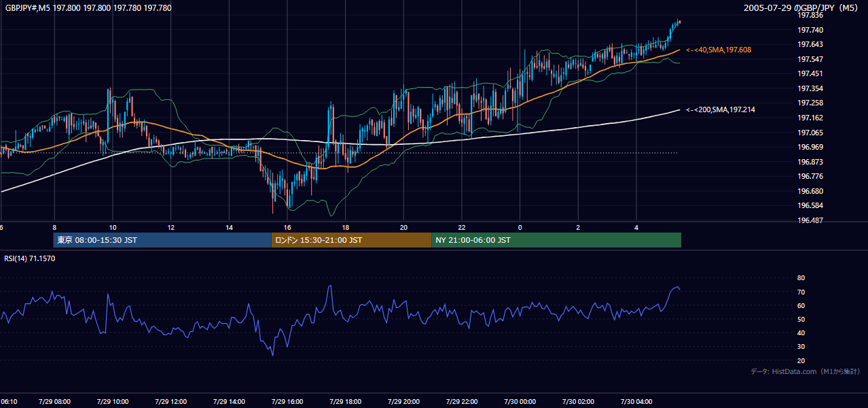Click RSI axis level 30

(801, 346)
